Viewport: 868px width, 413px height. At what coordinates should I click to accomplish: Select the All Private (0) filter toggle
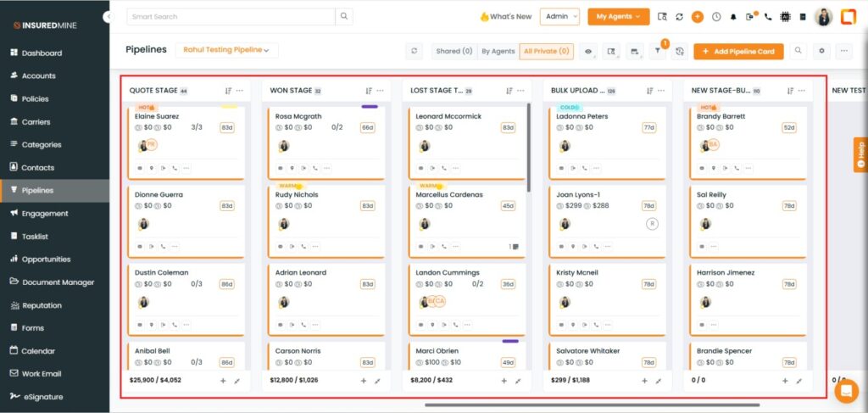pyautogui.click(x=547, y=52)
